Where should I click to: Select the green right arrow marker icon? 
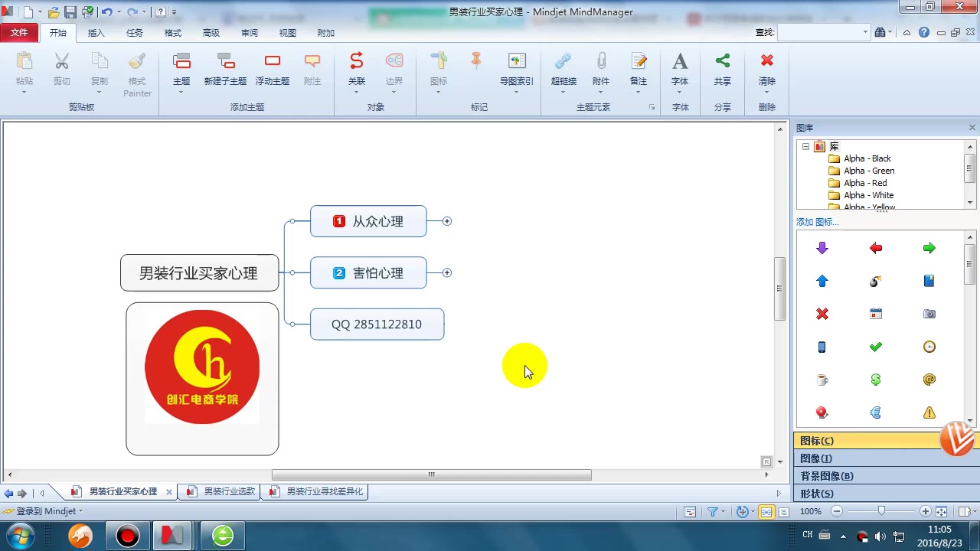click(929, 248)
